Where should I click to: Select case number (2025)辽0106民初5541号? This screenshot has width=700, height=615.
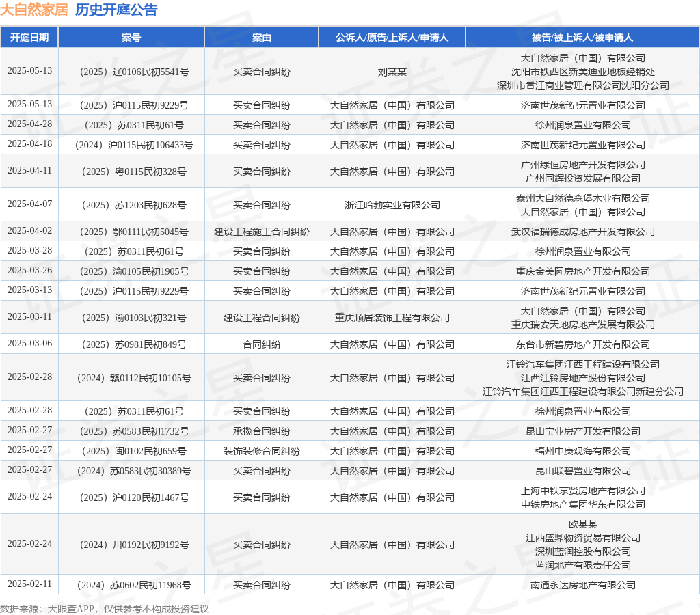(134, 72)
